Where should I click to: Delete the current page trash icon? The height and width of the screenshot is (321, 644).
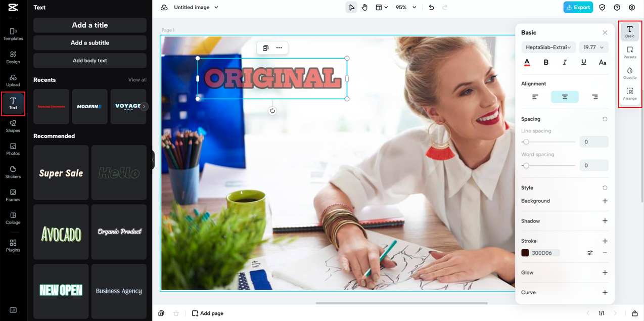click(176, 313)
